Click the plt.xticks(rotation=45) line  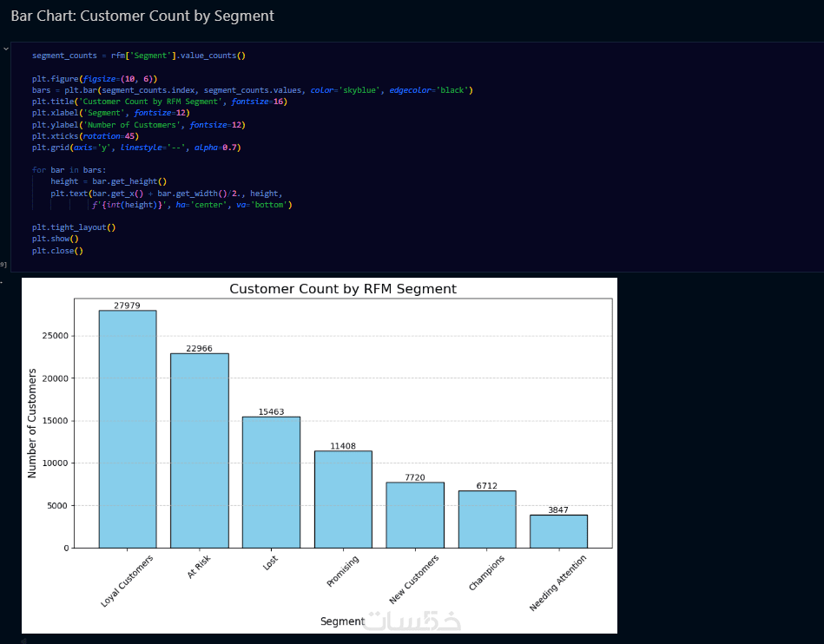[85, 136]
